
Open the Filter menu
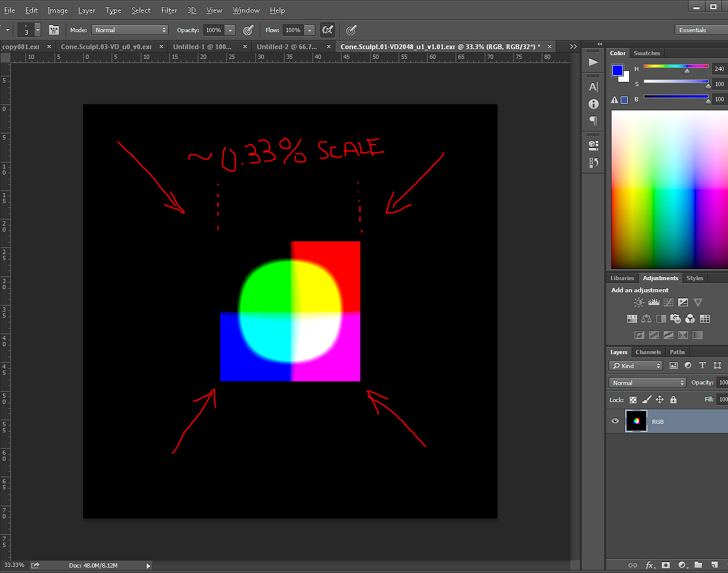point(169,10)
